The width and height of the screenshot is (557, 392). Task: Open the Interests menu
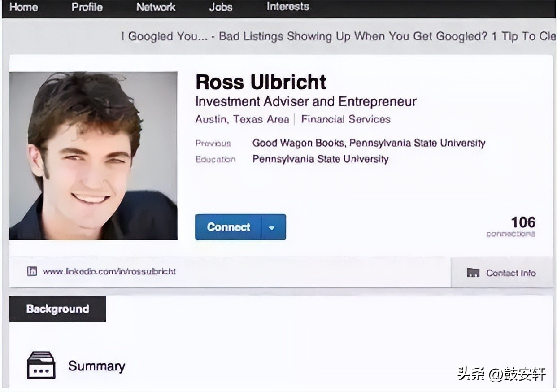pyautogui.click(x=287, y=7)
